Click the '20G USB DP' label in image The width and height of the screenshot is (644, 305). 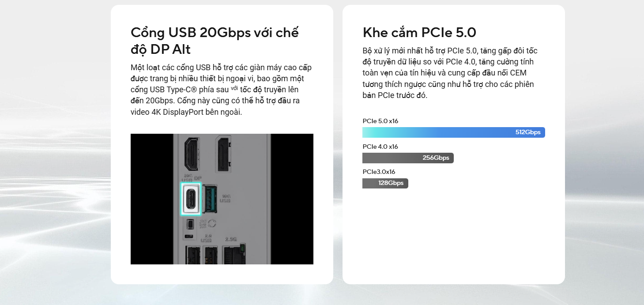coord(191,178)
